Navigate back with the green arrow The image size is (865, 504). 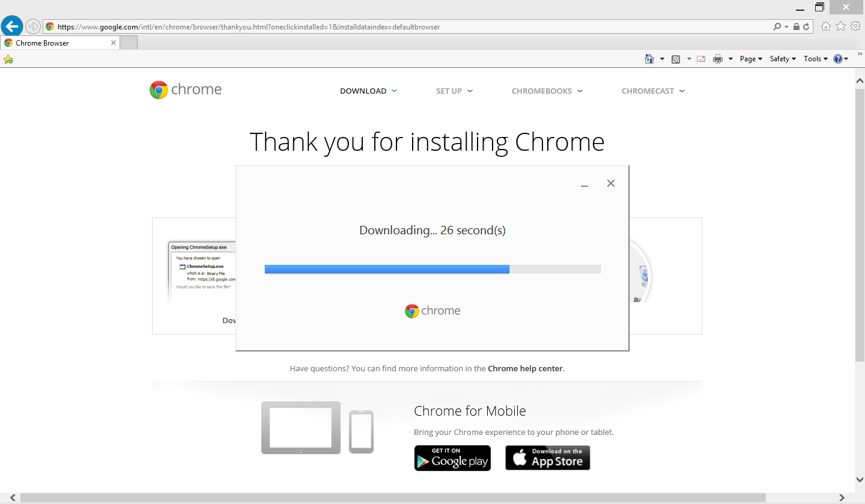point(11,26)
